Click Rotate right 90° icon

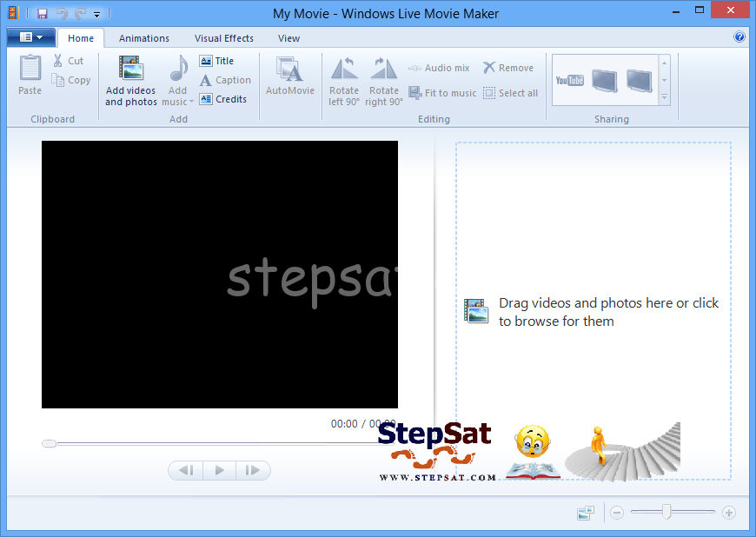(383, 70)
